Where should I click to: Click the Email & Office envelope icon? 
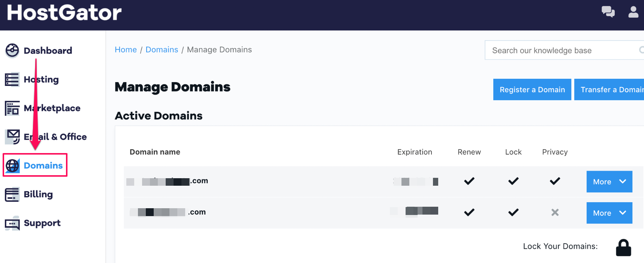coord(13,137)
